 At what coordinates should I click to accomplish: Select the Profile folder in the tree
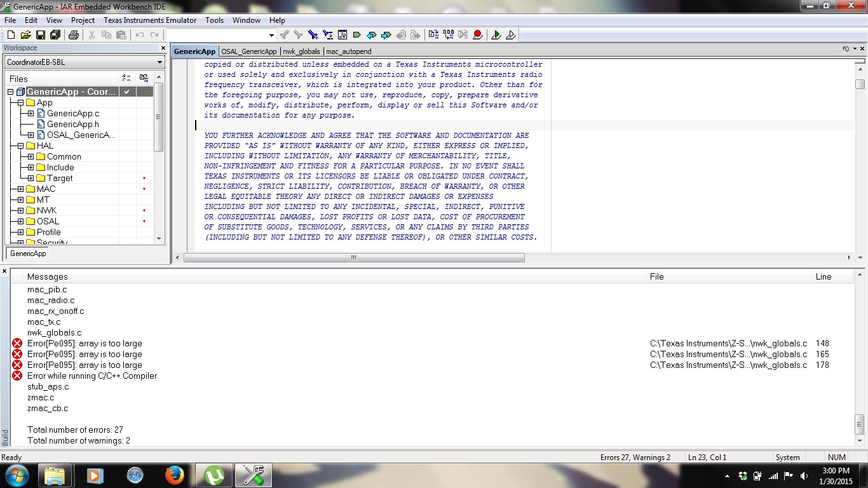click(49, 233)
